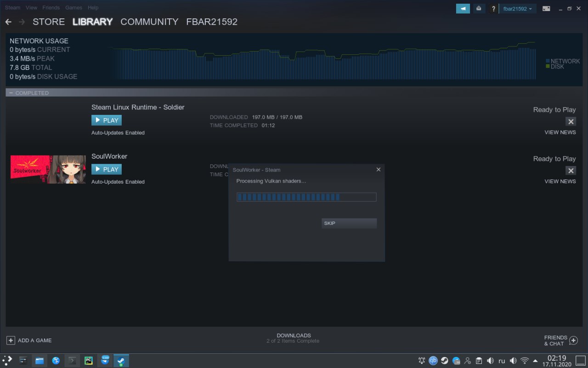Open Friends & Chat plus icon
The height and width of the screenshot is (368, 588).
tap(573, 340)
